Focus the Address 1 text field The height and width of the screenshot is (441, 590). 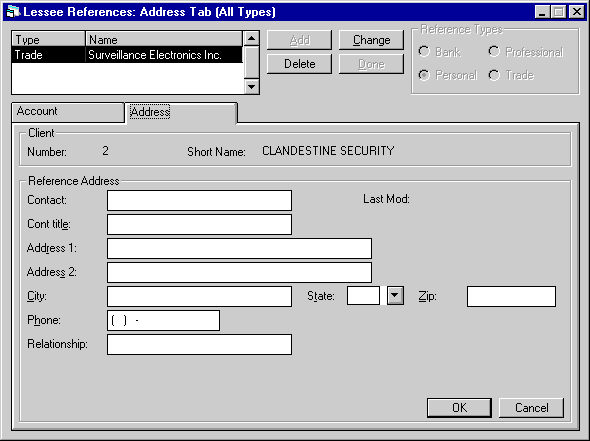[239, 248]
